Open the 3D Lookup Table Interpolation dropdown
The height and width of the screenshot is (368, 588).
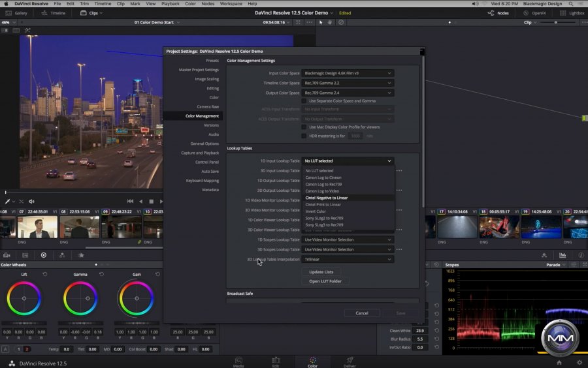point(348,259)
